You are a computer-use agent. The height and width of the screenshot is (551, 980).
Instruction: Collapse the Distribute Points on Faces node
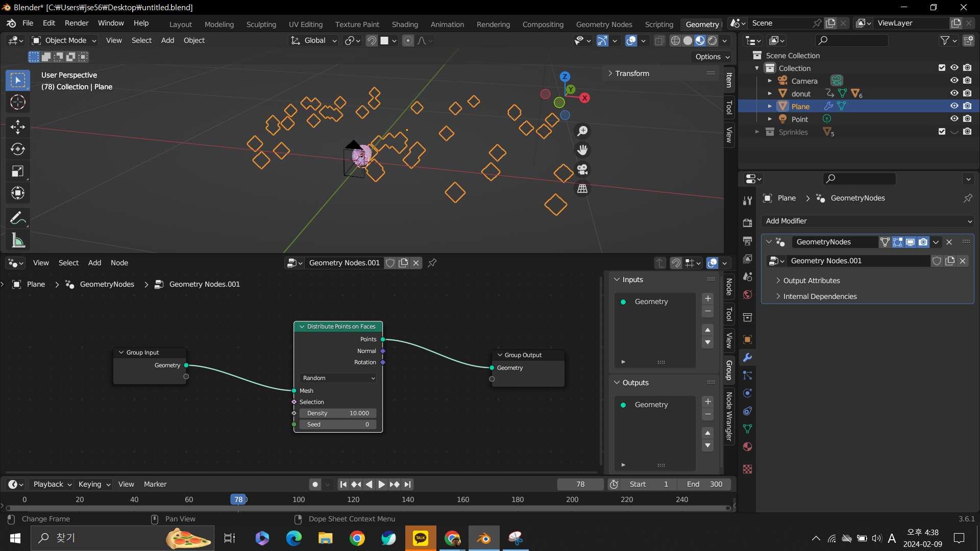point(302,327)
